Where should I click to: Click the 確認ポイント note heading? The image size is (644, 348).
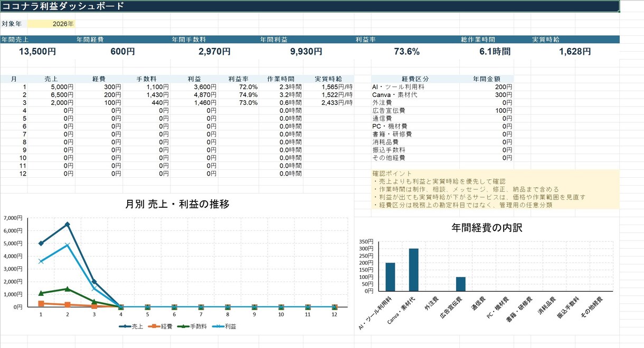click(392, 173)
